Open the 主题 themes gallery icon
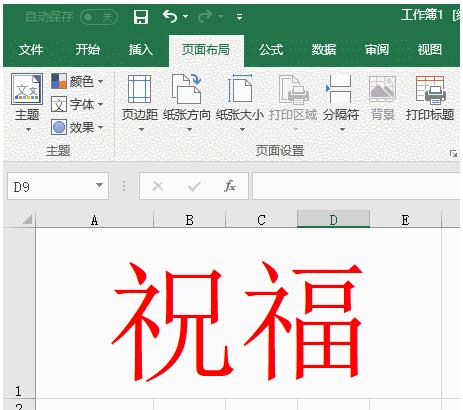Image resolution: width=463 pixels, height=410 pixels. pos(27,89)
